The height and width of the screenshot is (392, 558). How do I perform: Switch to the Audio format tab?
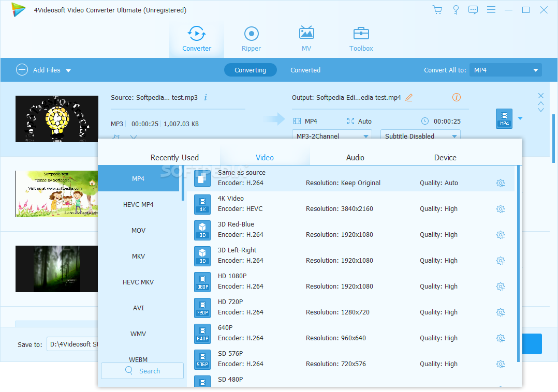coord(355,157)
